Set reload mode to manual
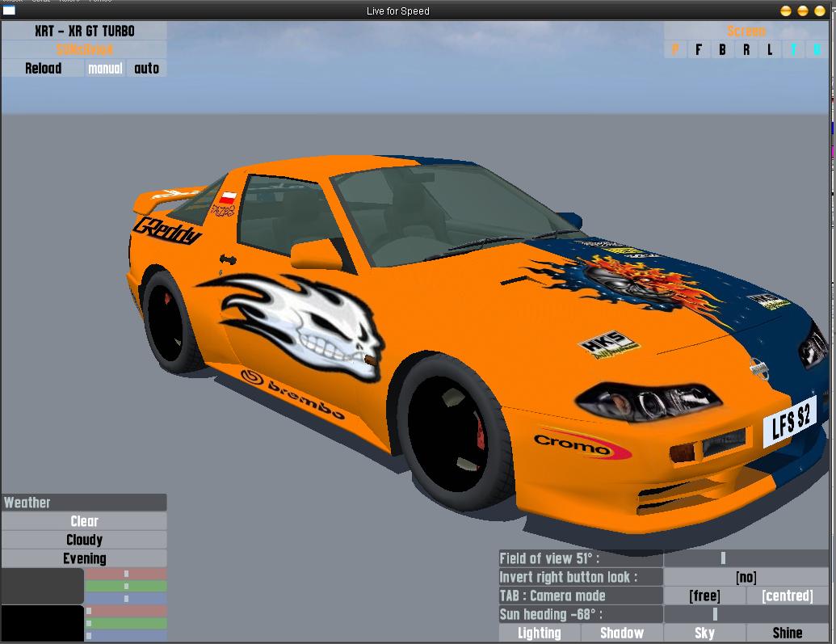836x644 pixels. [105, 69]
